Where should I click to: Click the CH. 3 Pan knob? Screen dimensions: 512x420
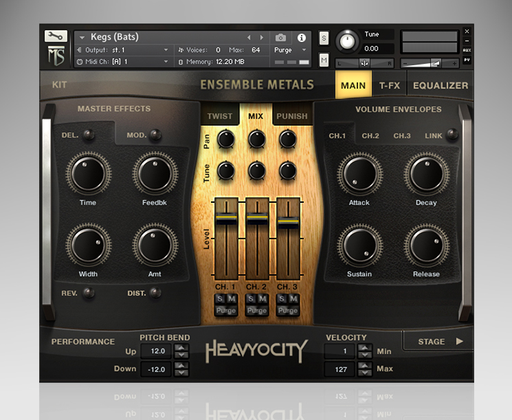(x=288, y=139)
